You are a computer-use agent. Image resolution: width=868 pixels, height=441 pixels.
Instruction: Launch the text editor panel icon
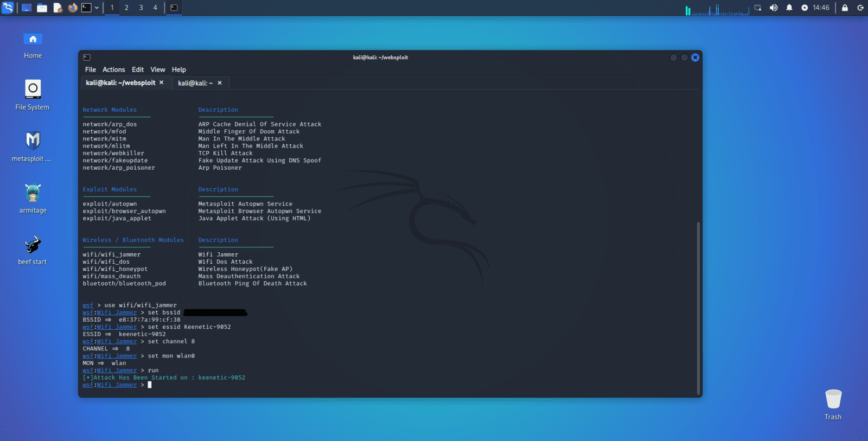tap(58, 8)
